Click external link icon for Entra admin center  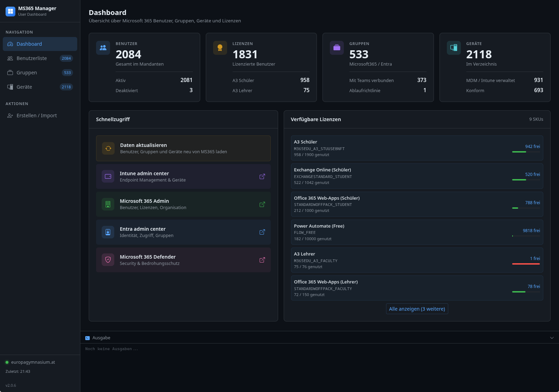(x=262, y=232)
